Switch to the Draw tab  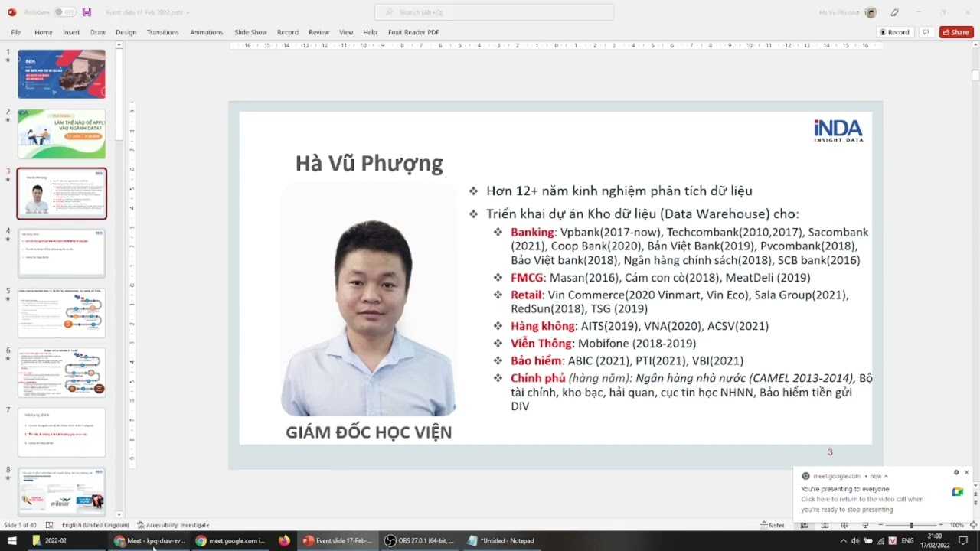click(98, 32)
